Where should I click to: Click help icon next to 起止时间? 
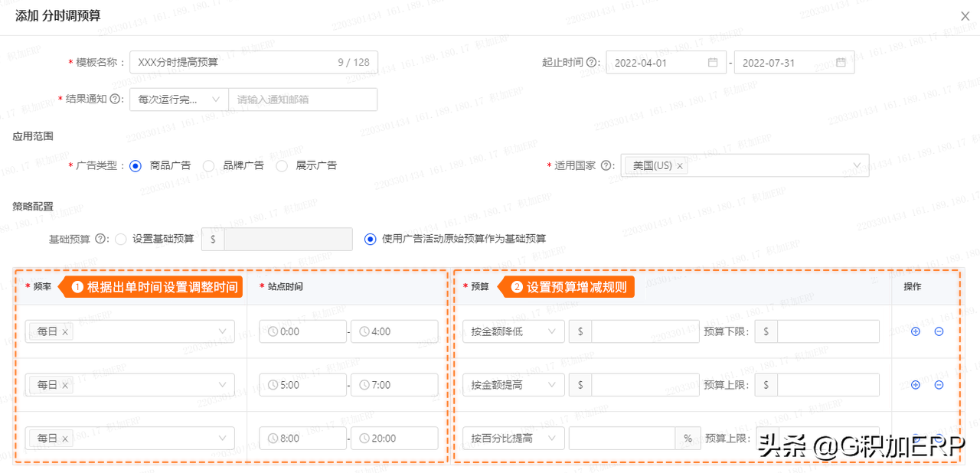click(x=591, y=62)
